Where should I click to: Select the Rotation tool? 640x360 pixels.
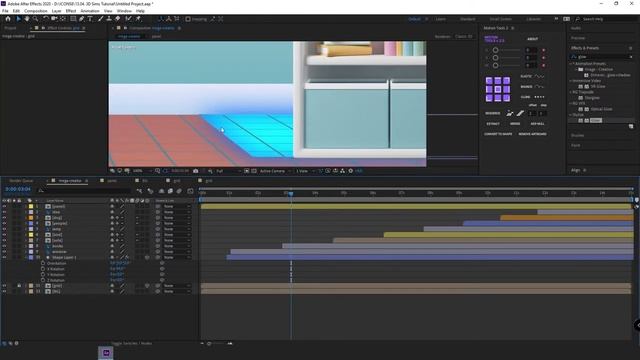(x=46, y=19)
